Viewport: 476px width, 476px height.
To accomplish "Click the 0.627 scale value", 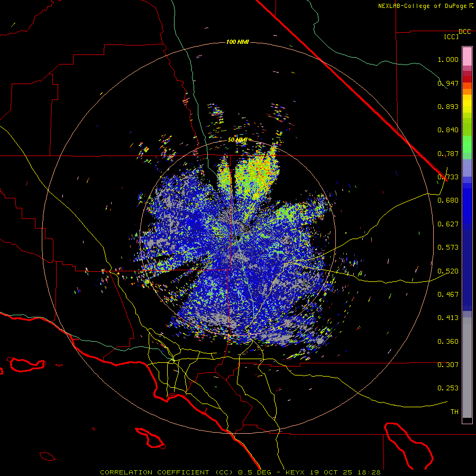I will (x=448, y=224).
